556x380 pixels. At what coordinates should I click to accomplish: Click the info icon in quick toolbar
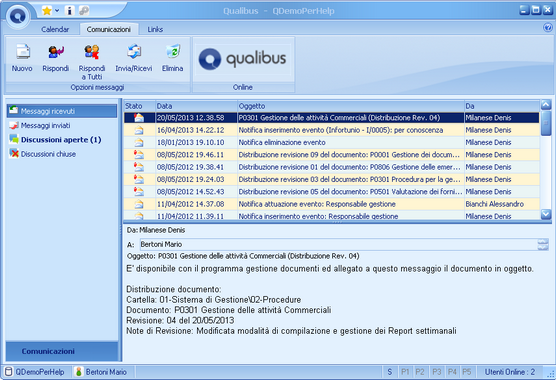point(70,11)
